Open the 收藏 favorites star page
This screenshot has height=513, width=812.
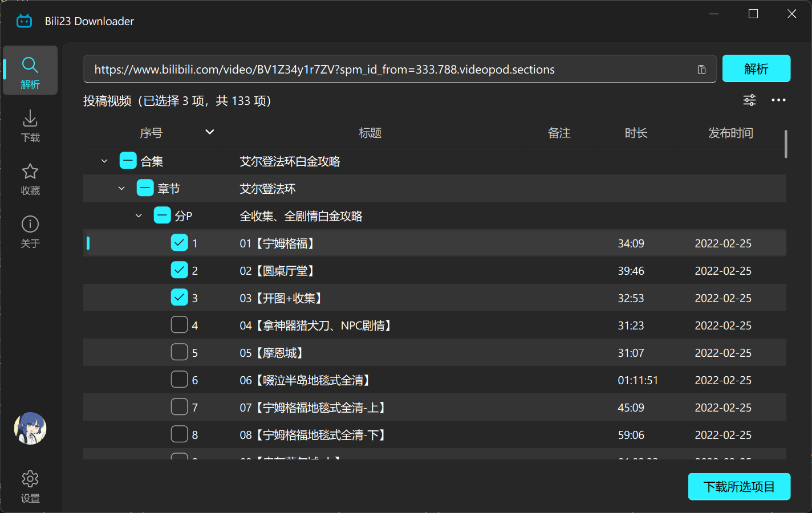click(x=30, y=178)
